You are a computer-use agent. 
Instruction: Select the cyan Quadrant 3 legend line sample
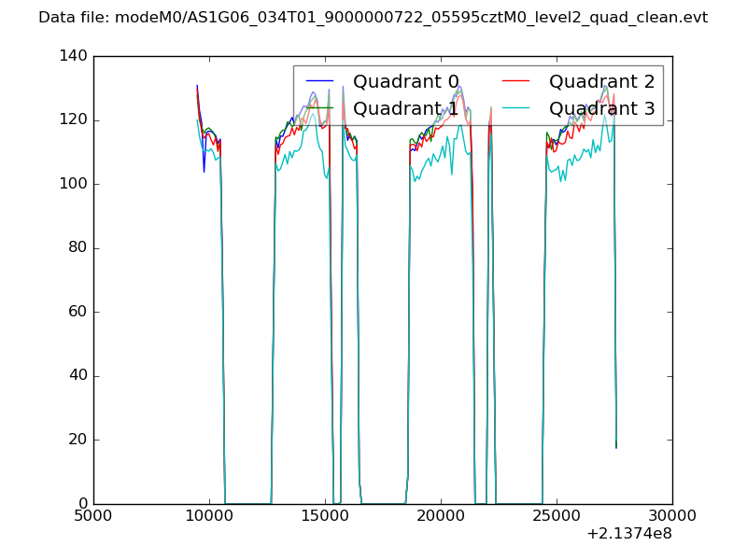pos(515,108)
